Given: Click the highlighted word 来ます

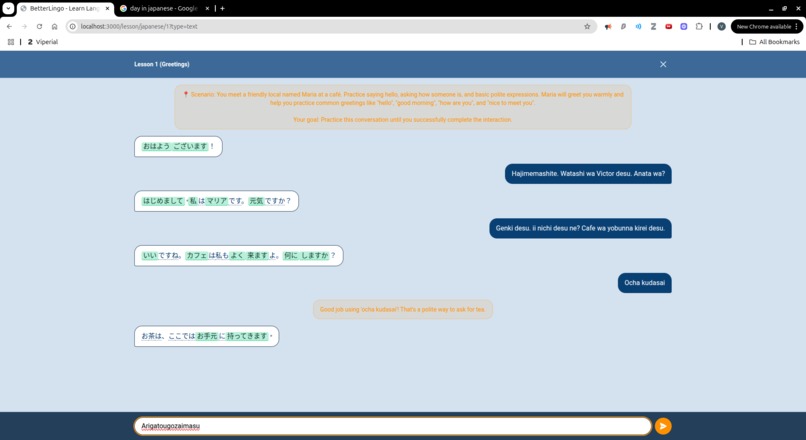Looking at the screenshot, I should (257, 255).
